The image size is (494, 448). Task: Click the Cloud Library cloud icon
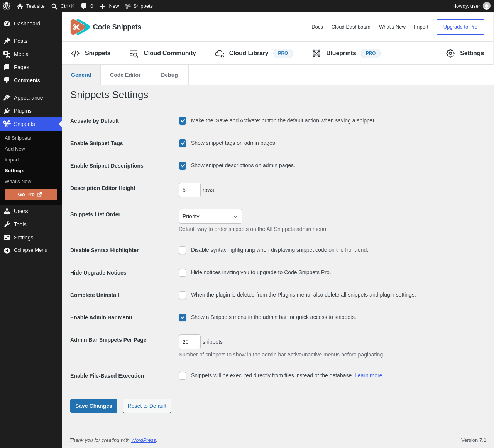pyautogui.click(x=220, y=53)
